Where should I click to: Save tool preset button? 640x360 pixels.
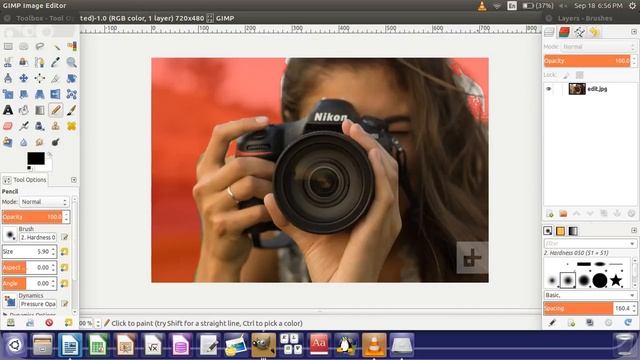[11, 322]
